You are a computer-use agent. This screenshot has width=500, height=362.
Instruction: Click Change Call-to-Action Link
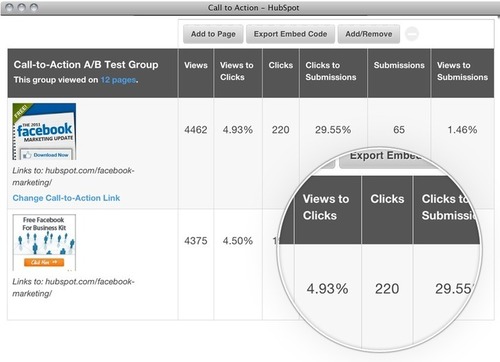click(66, 198)
